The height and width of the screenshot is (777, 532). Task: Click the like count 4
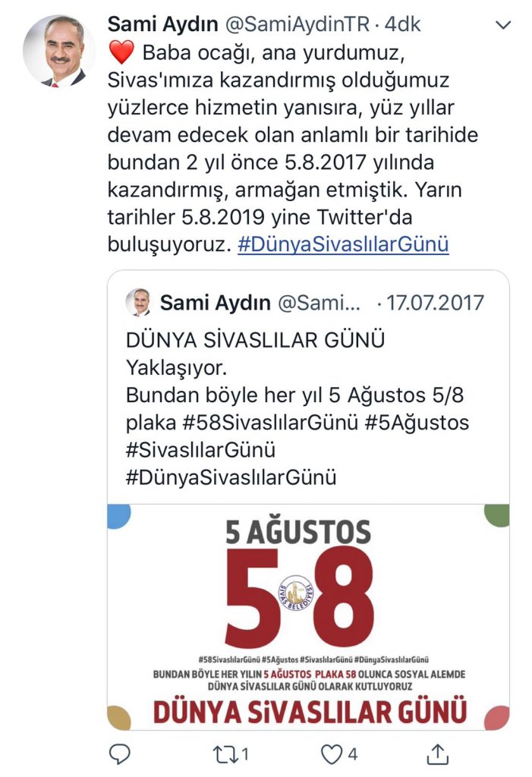pos(353,754)
